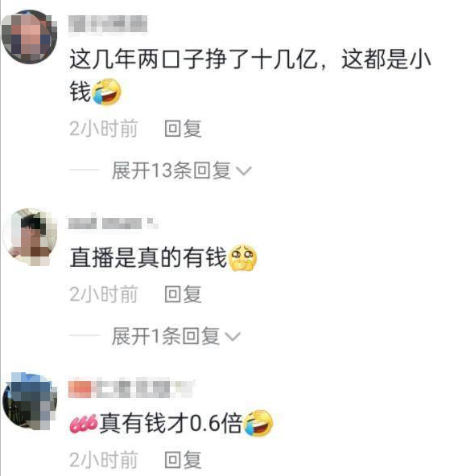Reply to the 真有钱才0.6倍 comment
This screenshot has height=476, width=462.
183,460
